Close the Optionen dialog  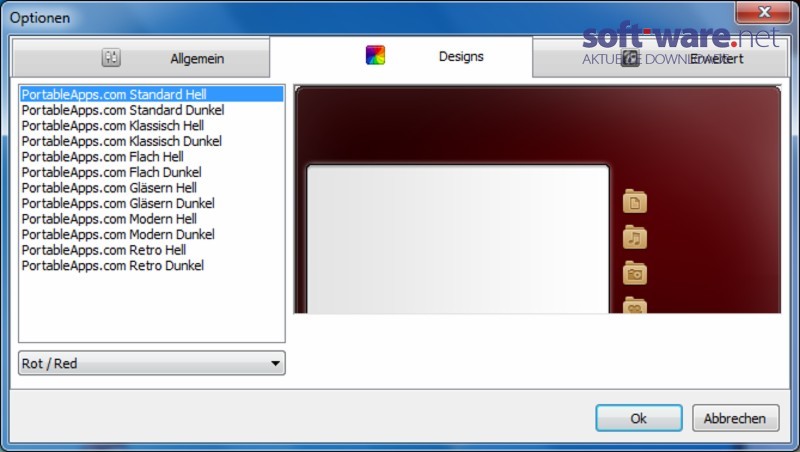[763, 12]
